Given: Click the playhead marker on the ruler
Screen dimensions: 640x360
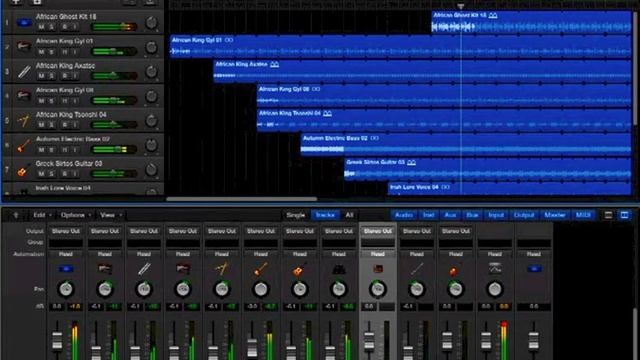Looking at the screenshot, I should pyautogui.click(x=461, y=6).
